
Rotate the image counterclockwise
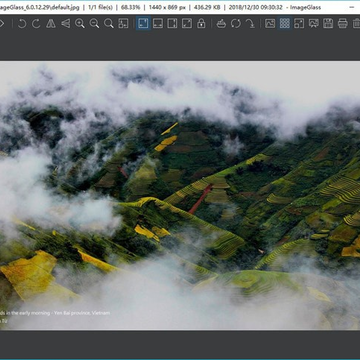22,24
